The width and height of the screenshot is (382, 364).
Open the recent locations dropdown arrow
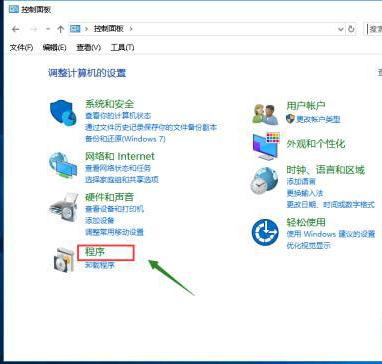click(x=48, y=29)
